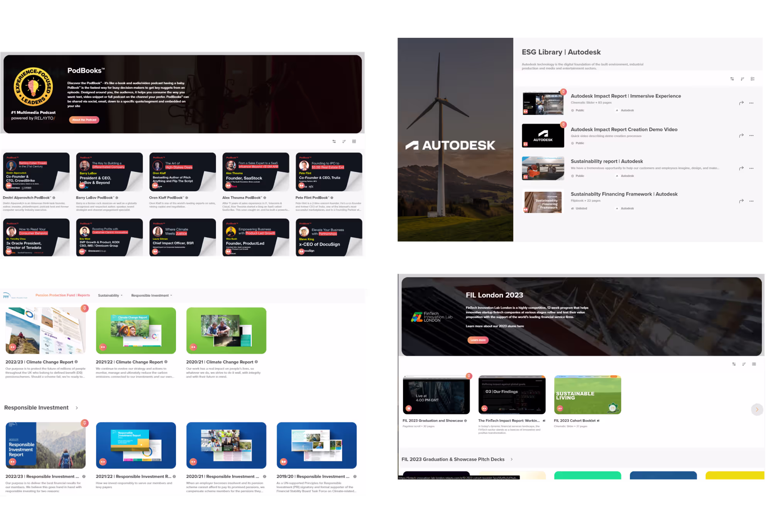Open the 2020/21 Climate Change Report thumbnail

[226, 331]
